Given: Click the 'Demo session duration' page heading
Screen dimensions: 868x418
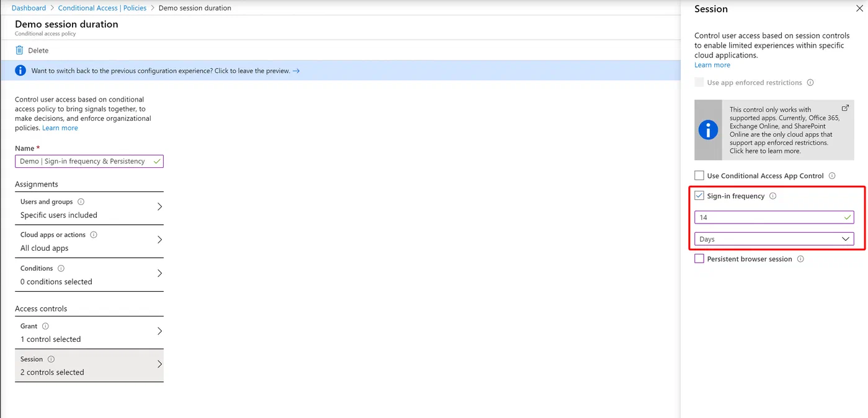Looking at the screenshot, I should pyautogui.click(x=66, y=24).
